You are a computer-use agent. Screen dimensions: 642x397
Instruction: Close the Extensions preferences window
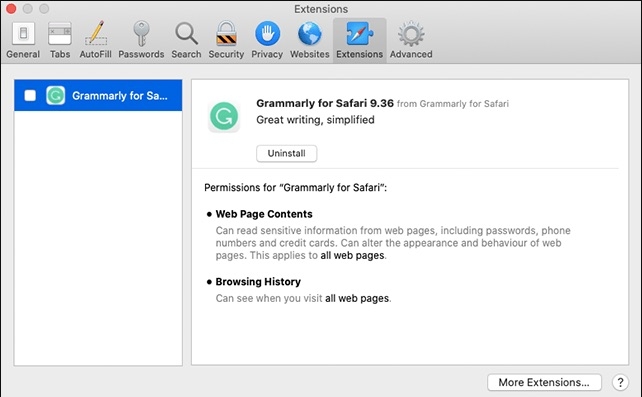click(11, 9)
